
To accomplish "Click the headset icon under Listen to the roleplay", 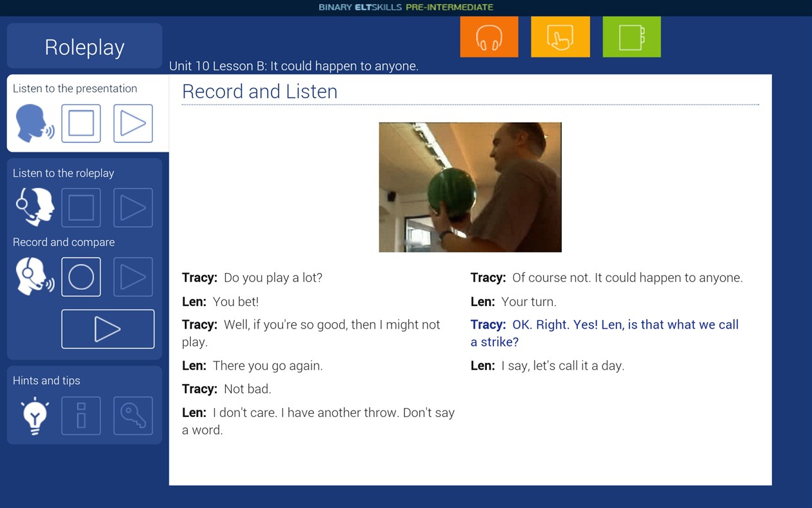I will point(34,207).
